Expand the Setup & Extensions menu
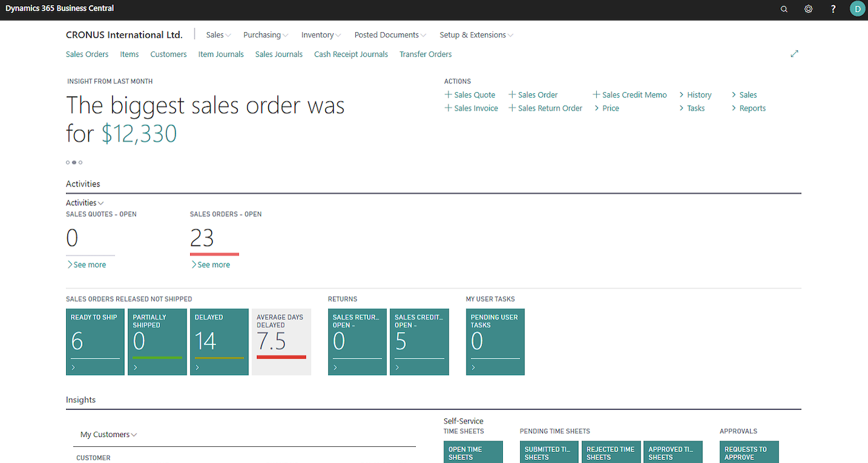 coord(476,35)
